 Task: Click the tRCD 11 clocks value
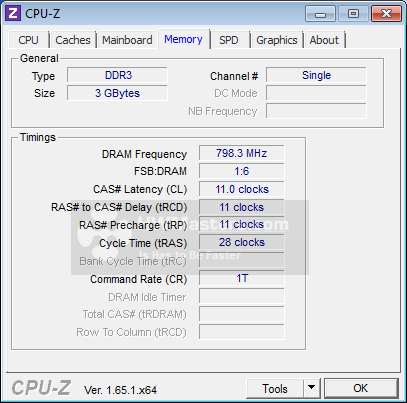pyautogui.click(x=242, y=207)
